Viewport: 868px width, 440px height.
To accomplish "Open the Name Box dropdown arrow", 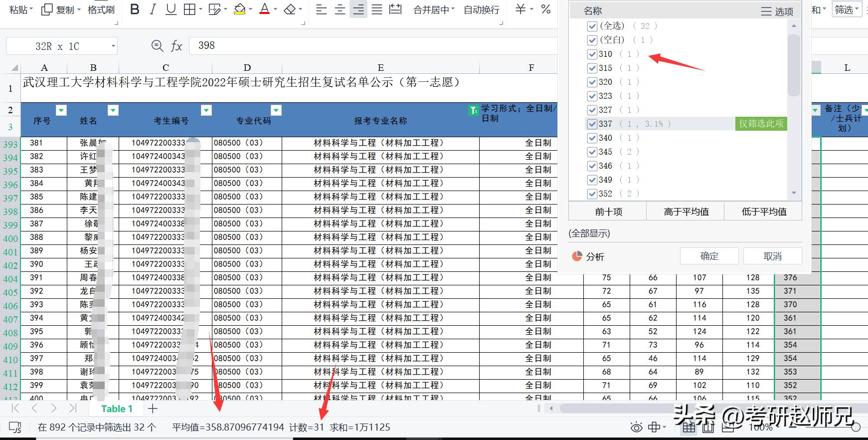I will pyautogui.click(x=113, y=46).
